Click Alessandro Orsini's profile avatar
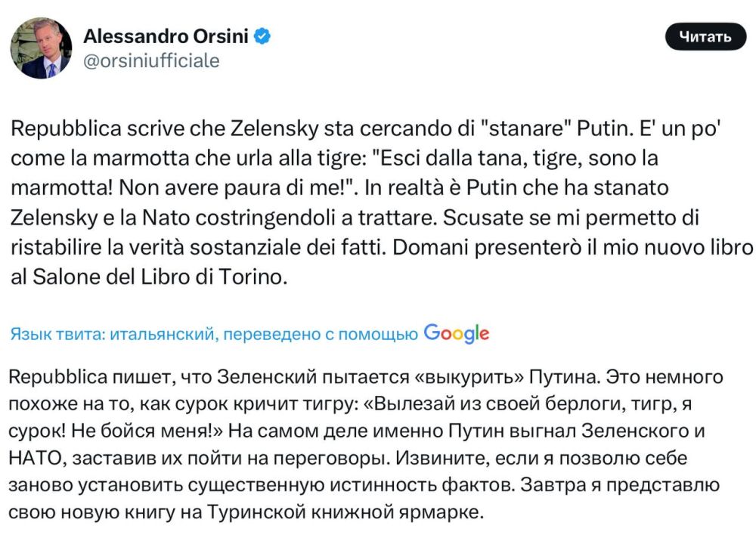 42,48
